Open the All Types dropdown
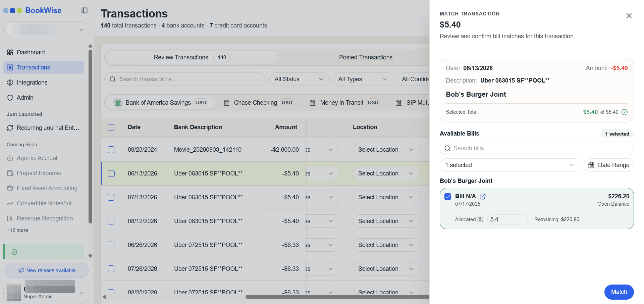The image size is (644, 304). [363, 79]
